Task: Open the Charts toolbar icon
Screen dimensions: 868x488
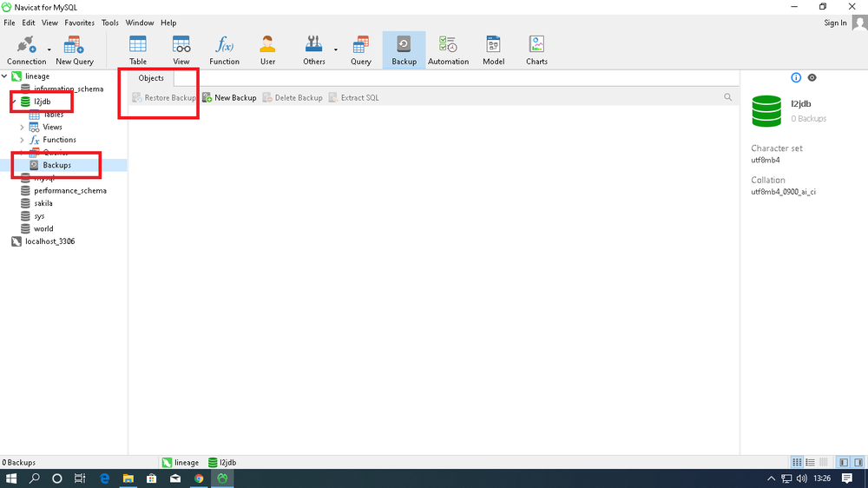Action: click(536, 50)
